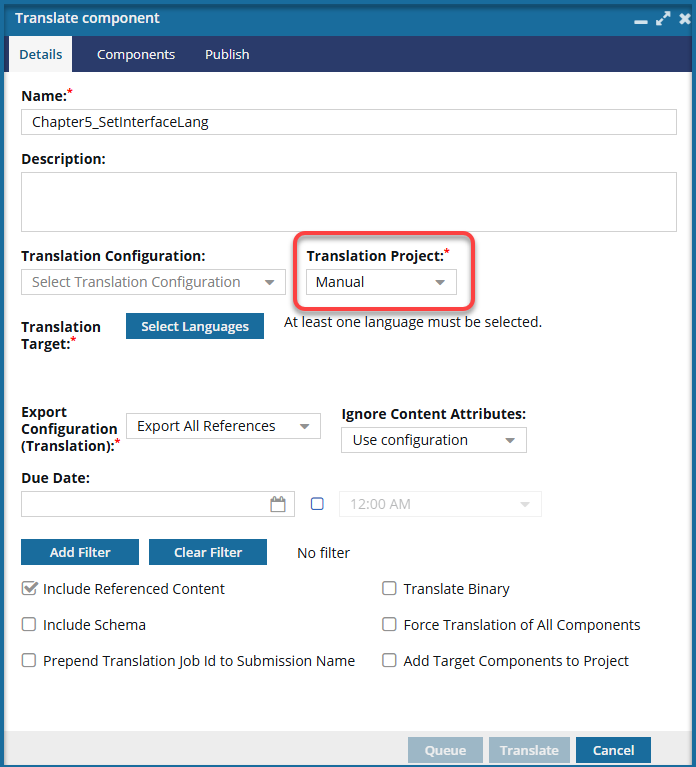Enable the Include Schema checkbox
This screenshot has height=767, width=696.
click(x=29, y=625)
